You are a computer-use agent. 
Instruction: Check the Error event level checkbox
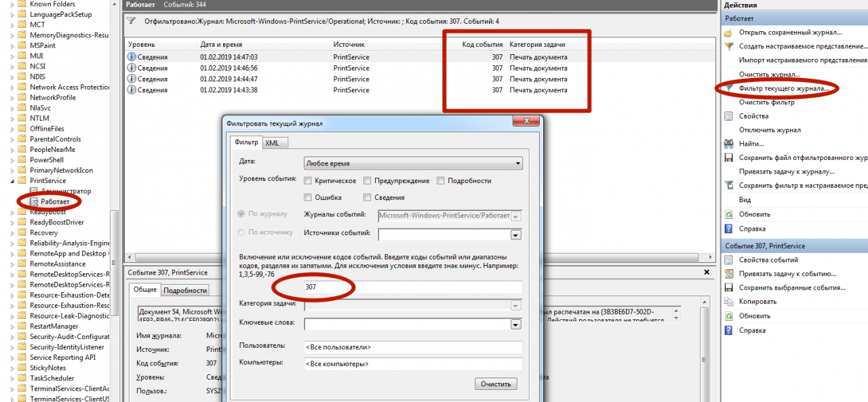(x=309, y=198)
